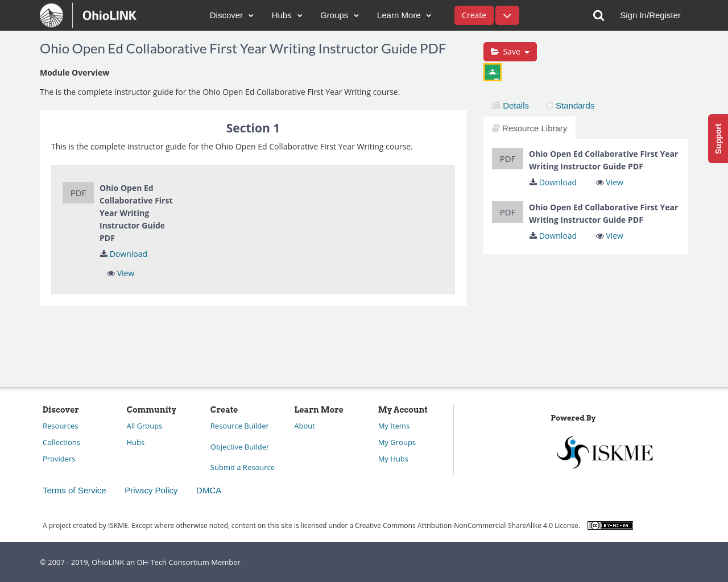Image resolution: width=728 pixels, height=582 pixels.
Task: Open the arrow dropdown beside Create
Action: click(507, 15)
